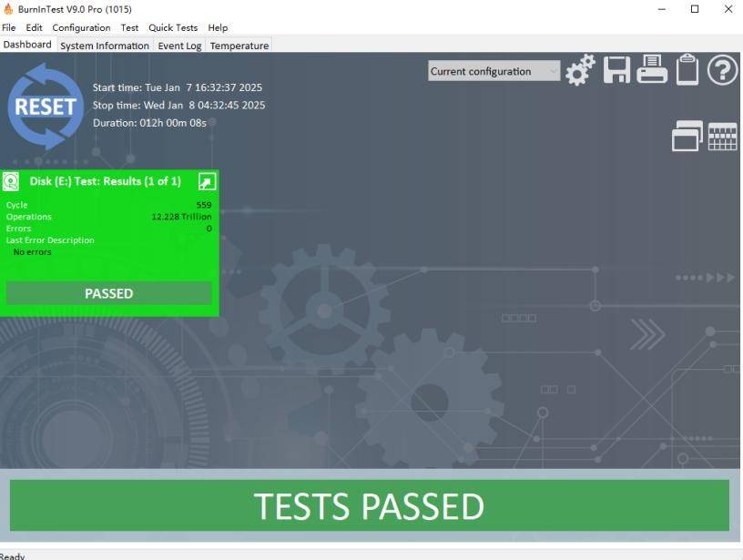Open test configuration gears icon

(x=581, y=70)
